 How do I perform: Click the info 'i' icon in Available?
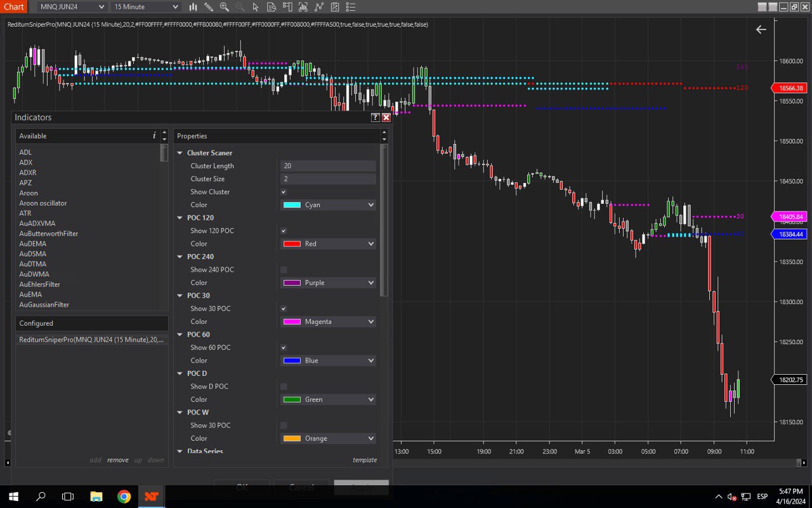point(154,136)
